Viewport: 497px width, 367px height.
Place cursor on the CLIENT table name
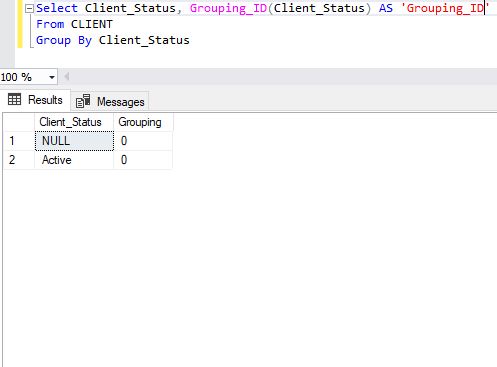pyautogui.click(x=92, y=24)
